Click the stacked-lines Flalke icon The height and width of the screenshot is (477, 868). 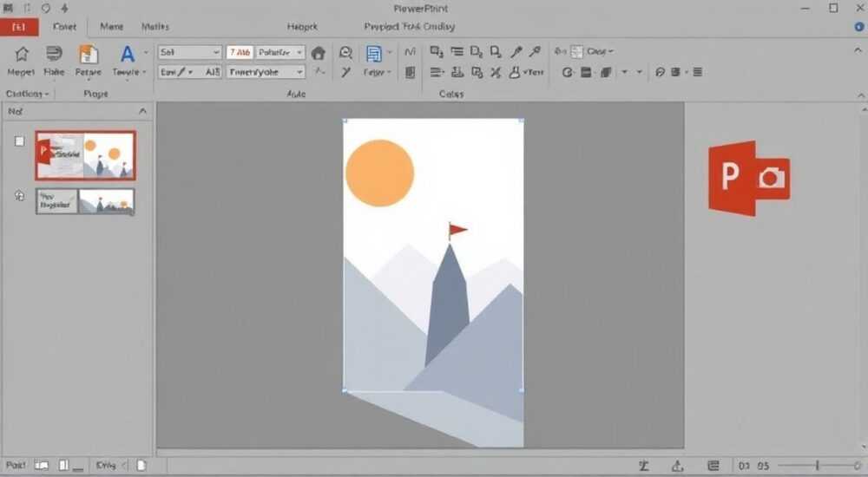point(54,54)
